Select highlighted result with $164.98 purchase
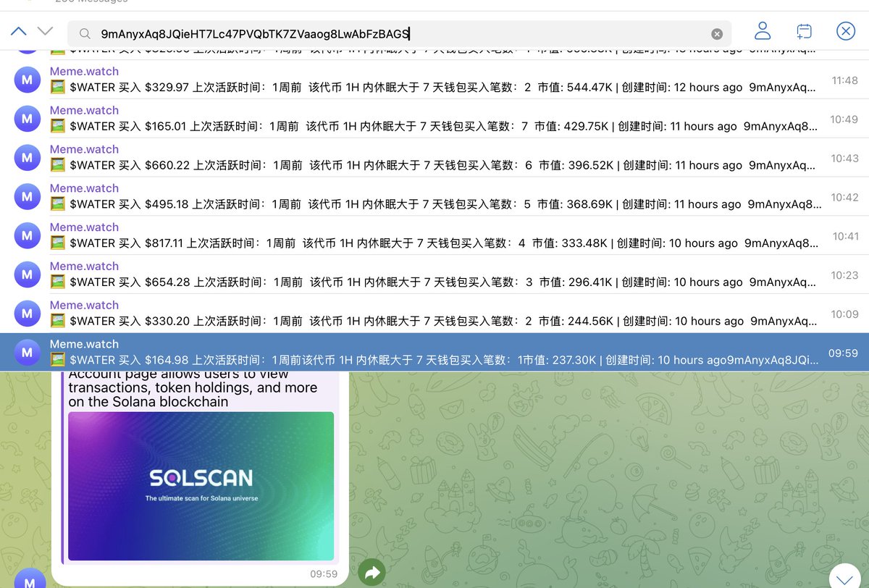The image size is (869, 588). pos(434,353)
